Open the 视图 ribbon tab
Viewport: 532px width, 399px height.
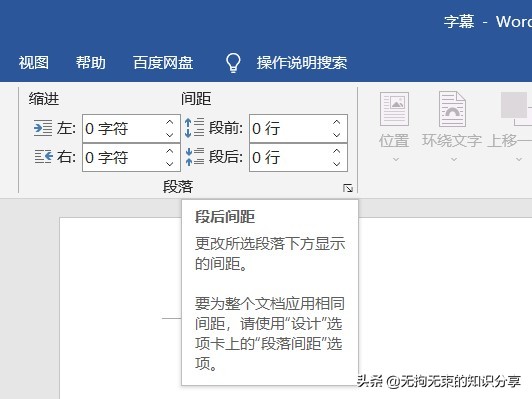coord(34,63)
